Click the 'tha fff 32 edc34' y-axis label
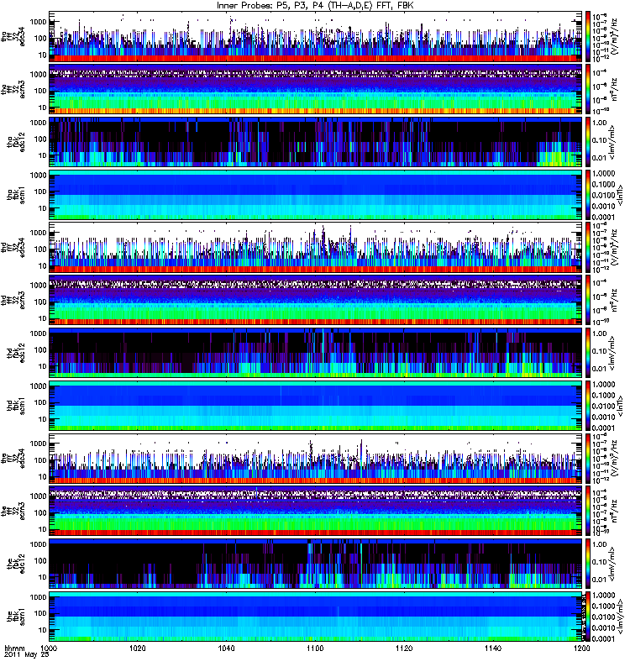630x672 pixels. click(13, 36)
